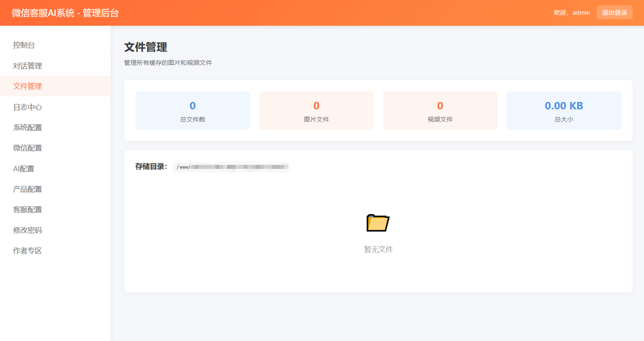Image resolution: width=644 pixels, height=341 pixels.
Task: Visit the 作者专区 section
Action: coord(28,251)
